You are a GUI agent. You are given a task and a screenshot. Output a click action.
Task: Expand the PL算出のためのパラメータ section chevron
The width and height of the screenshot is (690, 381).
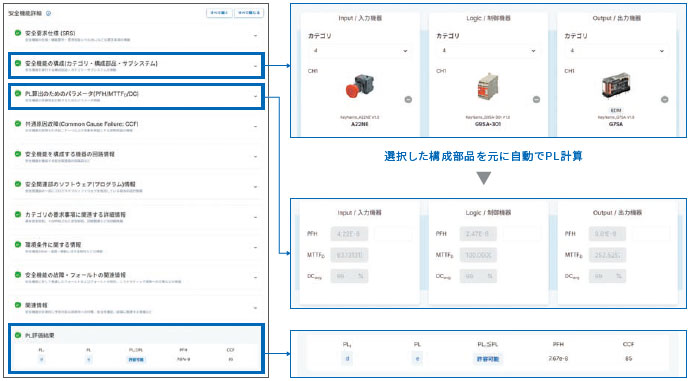pyautogui.click(x=256, y=96)
